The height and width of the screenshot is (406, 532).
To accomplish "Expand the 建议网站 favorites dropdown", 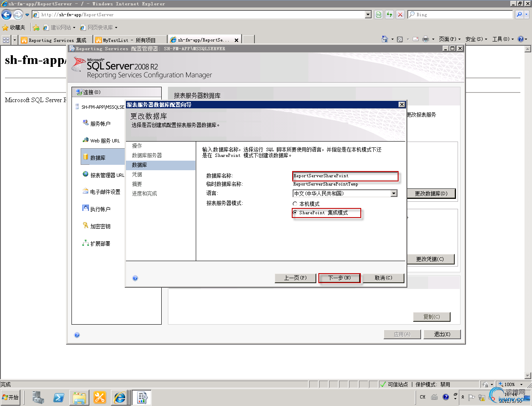I will pyautogui.click(x=74, y=28).
